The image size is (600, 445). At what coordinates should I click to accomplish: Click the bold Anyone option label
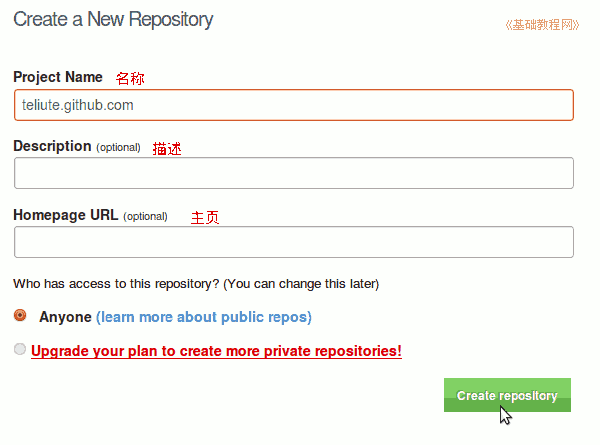pos(65,317)
